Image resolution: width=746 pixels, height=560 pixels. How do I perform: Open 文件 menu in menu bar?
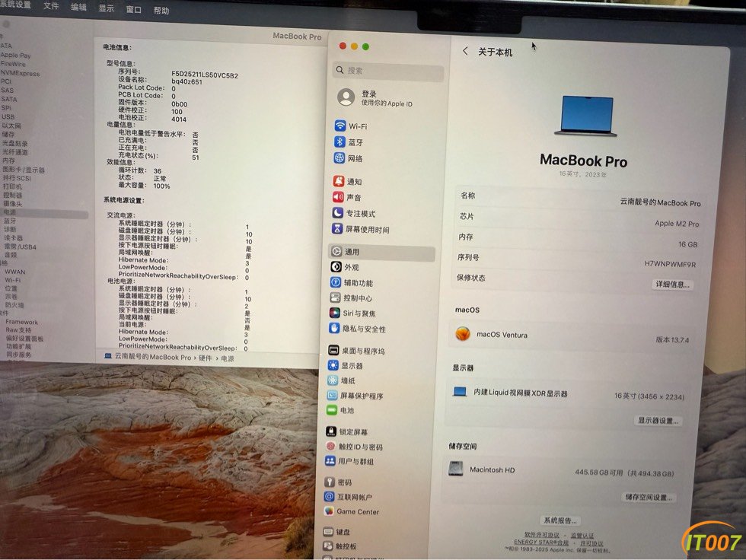pos(51,5)
